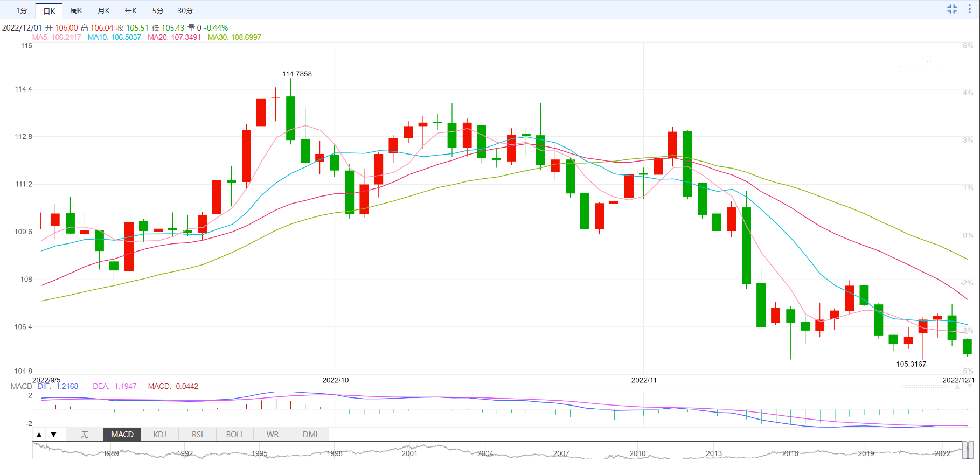Click the 收 105.51 close price in the quote line
The height and width of the screenshot is (475, 980).
[x=133, y=28]
